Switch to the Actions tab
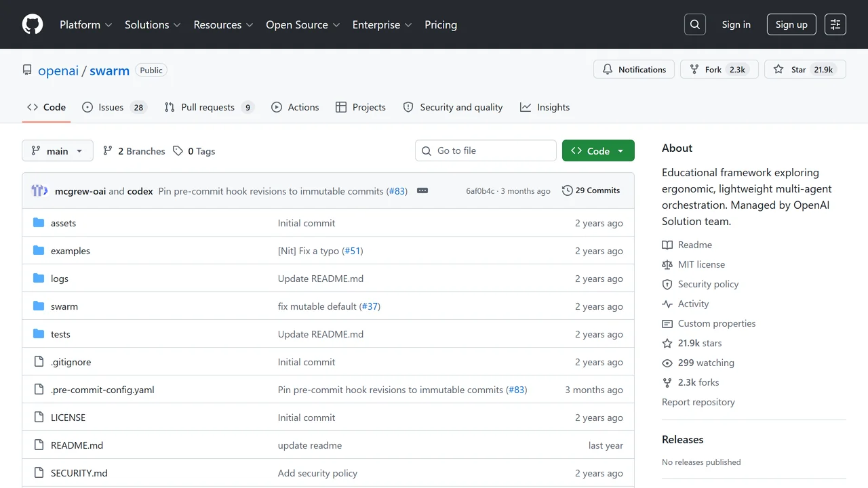868x488 pixels. [295, 107]
